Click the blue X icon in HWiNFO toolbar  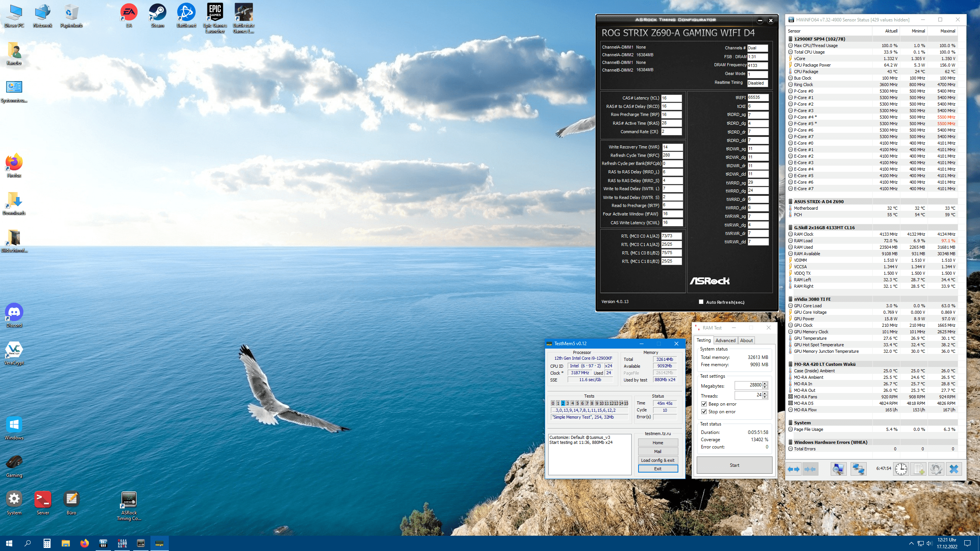tap(954, 469)
